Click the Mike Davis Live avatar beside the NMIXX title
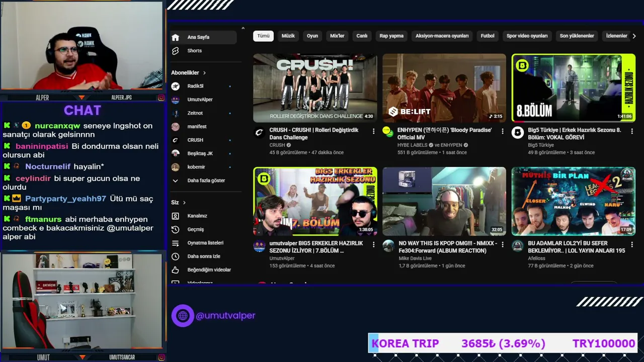Viewport: 644px width, 362px height. tap(388, 246)
